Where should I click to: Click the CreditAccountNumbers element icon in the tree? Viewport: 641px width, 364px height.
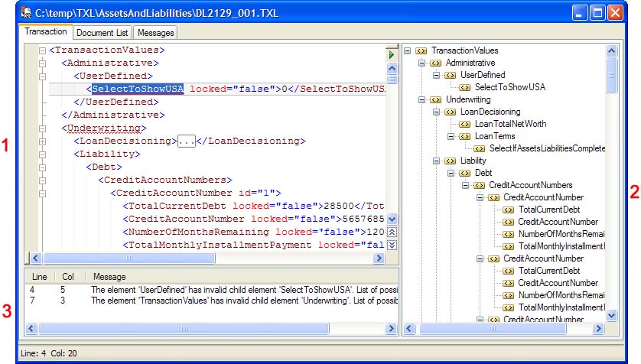tap(479, 186)
